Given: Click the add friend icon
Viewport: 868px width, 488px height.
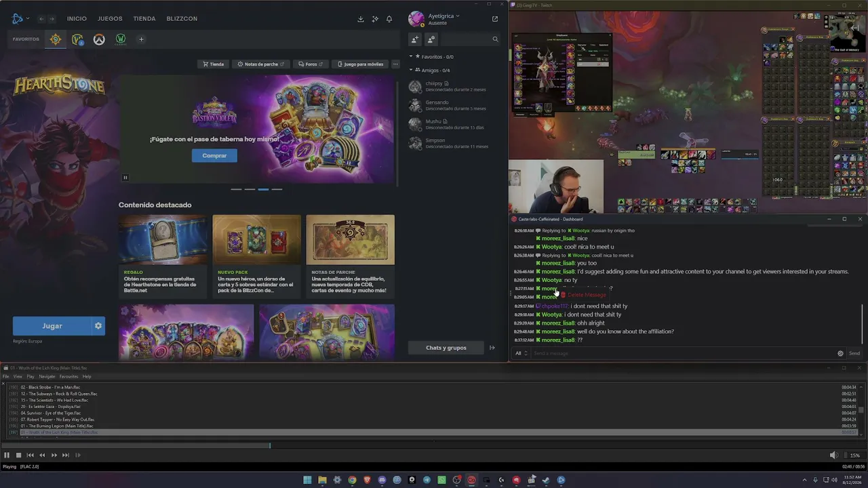Looking at the screenshot, I should point(415,39).
